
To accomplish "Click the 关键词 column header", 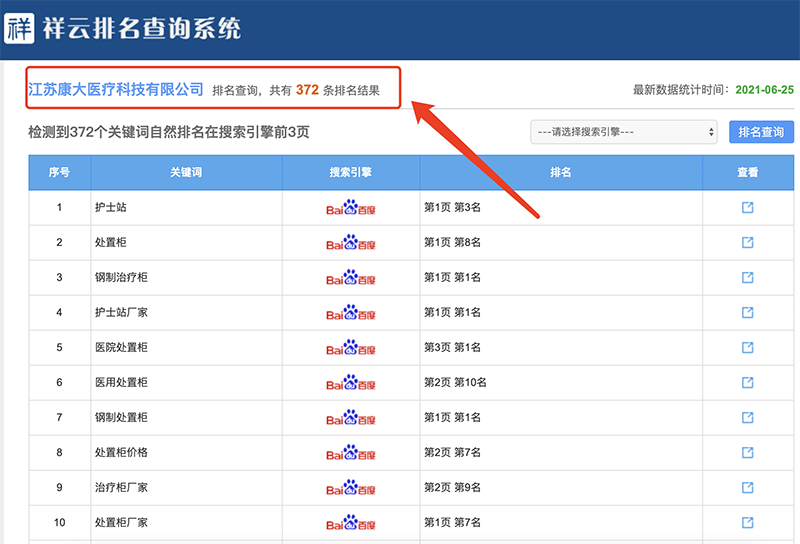I will 186,172.
